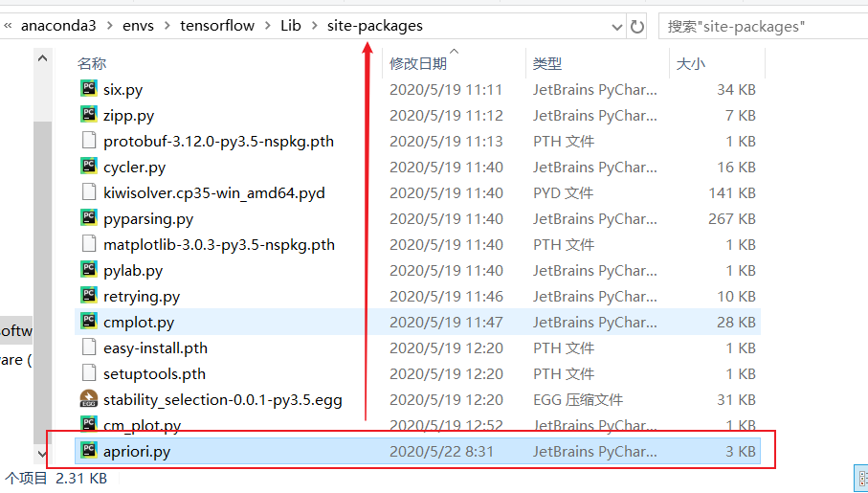Image resolution: width=868 pixels, height=493 pixels.
Task: Click the matplotlib nspkg.pth file icon
Action: [89, 244]
